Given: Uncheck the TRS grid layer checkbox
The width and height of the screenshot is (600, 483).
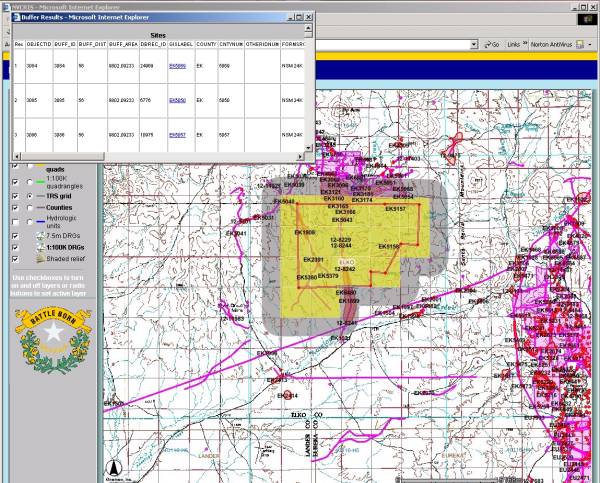Looking at the screenshot, I should click(x=15, y=197).
